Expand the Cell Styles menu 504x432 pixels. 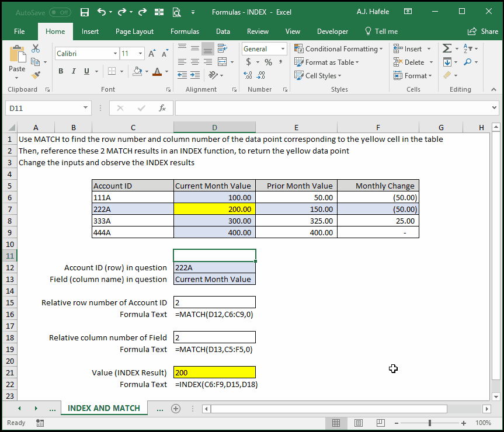tap(318, 75)
